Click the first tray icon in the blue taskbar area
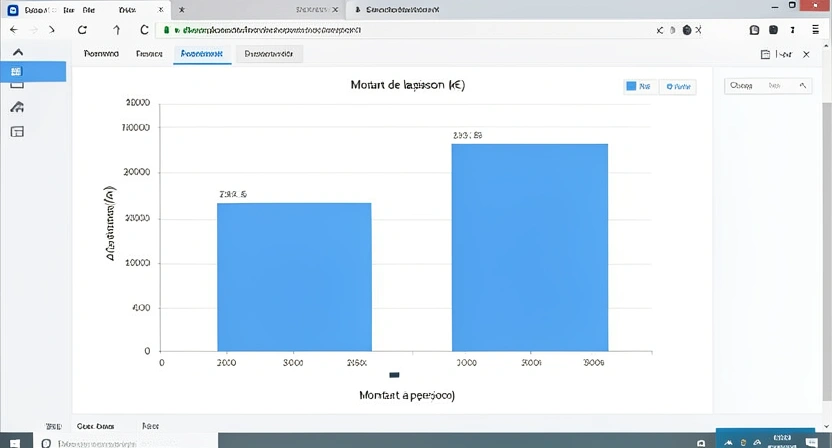 pos(729,442)
